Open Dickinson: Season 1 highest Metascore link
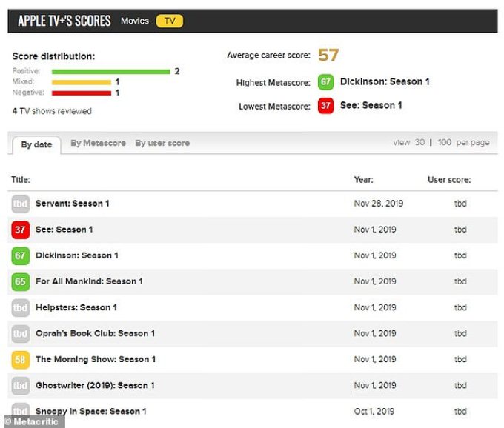Image resolution: width=504 pixels, height=428 pixels. 385,81
